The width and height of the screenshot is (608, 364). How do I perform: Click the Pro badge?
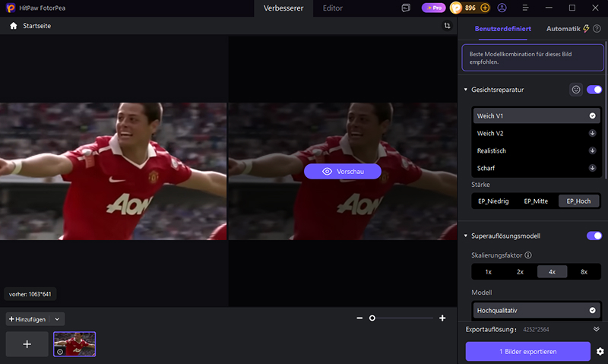433,8
